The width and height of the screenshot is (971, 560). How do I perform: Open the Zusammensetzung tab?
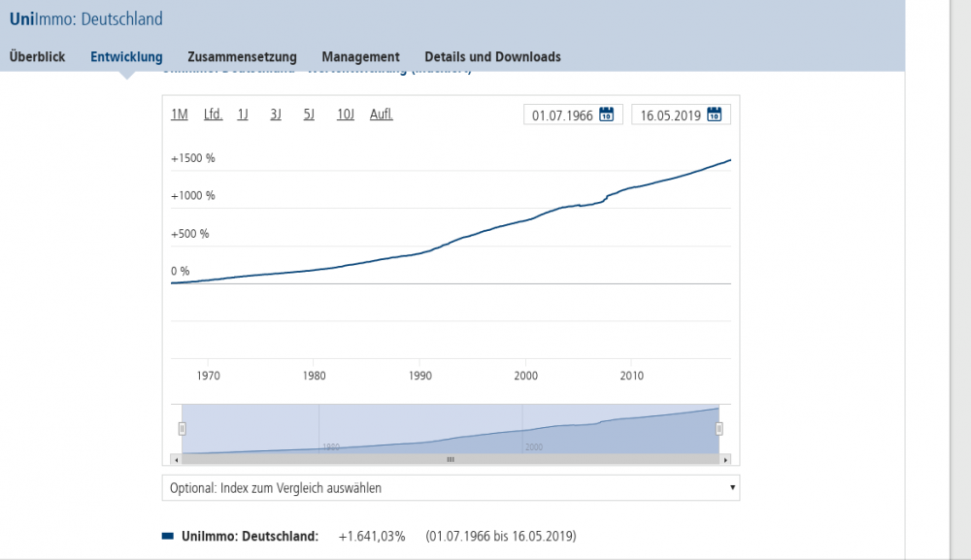242,56
